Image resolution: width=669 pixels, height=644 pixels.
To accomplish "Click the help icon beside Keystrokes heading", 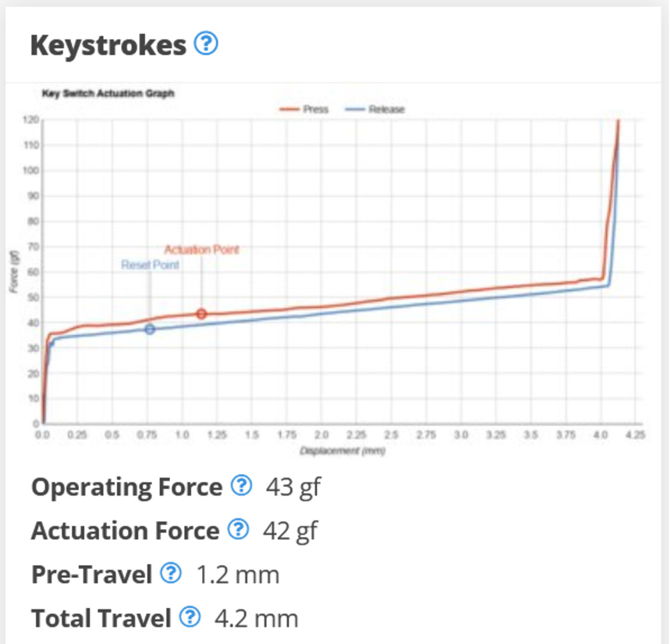I will [206, 45].
